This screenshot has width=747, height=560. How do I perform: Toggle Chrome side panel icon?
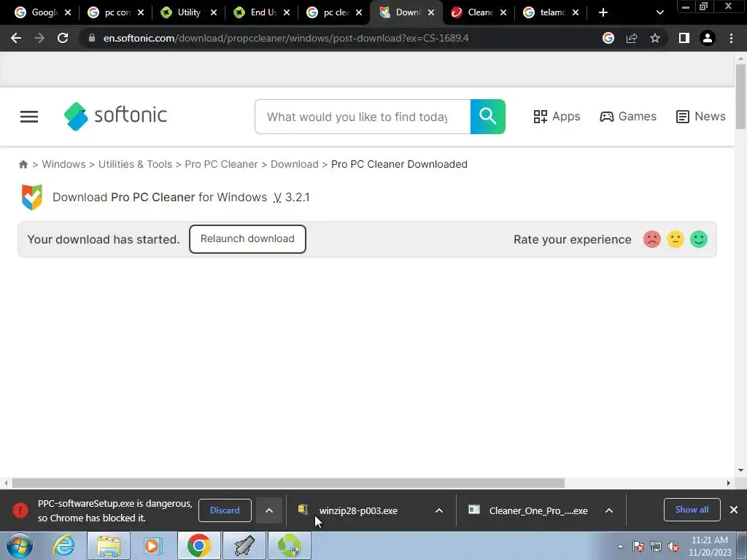pyautogui.click(x=684, y=38)
